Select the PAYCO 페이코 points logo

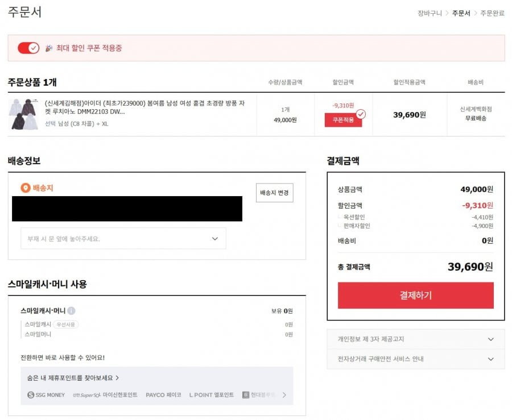163,395
